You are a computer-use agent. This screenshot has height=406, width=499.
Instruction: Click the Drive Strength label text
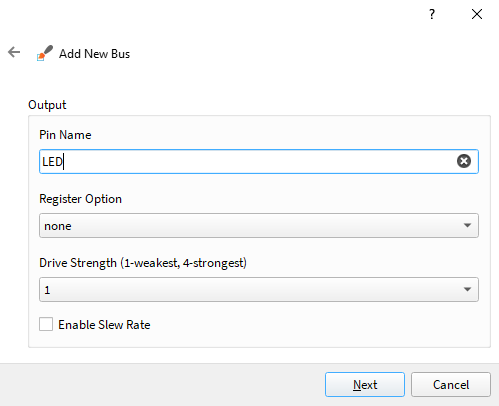(143, 263)
